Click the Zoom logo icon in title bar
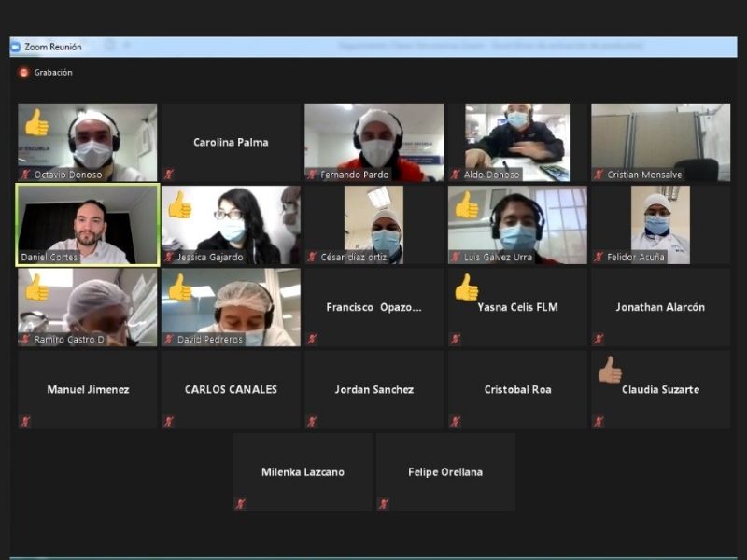Image resolution: width=747 pixels, height=560 pixels. click(x=15, y=47)
